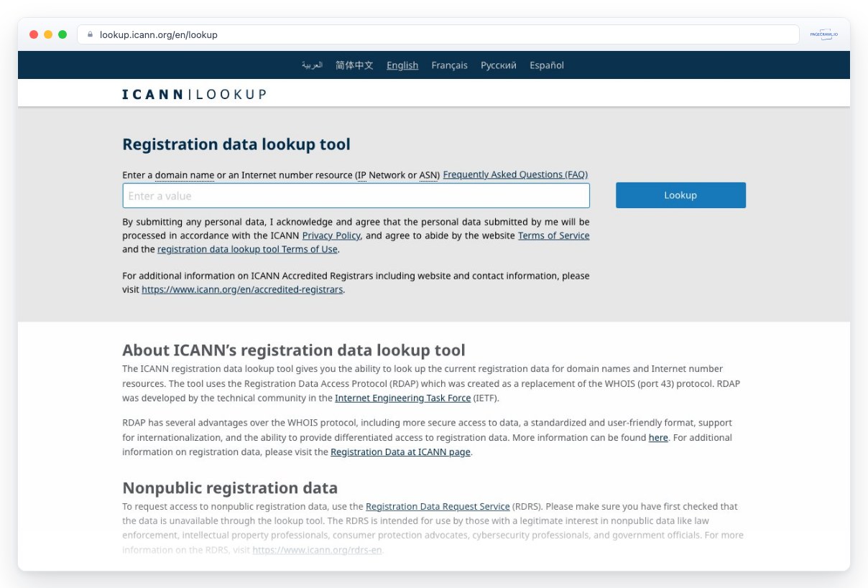Click the 'Registration data lookup tool' heading
The width and height of the screenshot is (868, 588).
coord(236,144)
